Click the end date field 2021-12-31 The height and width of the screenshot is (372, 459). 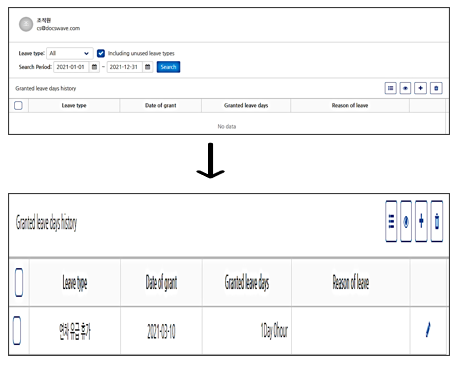[125, 67]
